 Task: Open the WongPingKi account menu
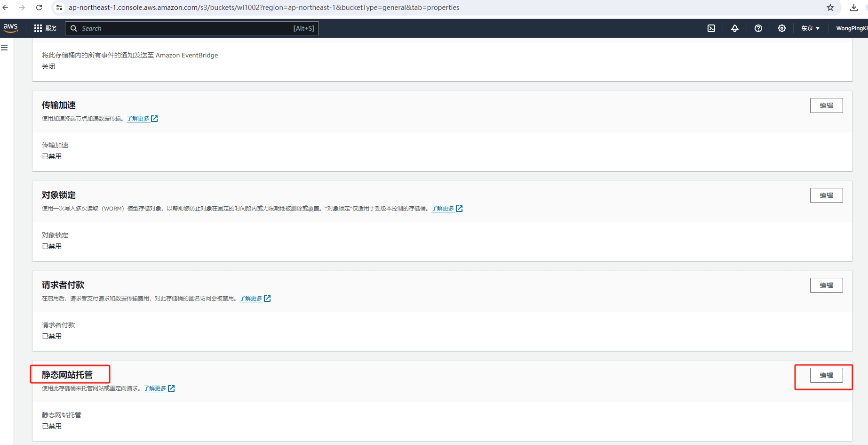pyautogui.click(x=851, y=28)
